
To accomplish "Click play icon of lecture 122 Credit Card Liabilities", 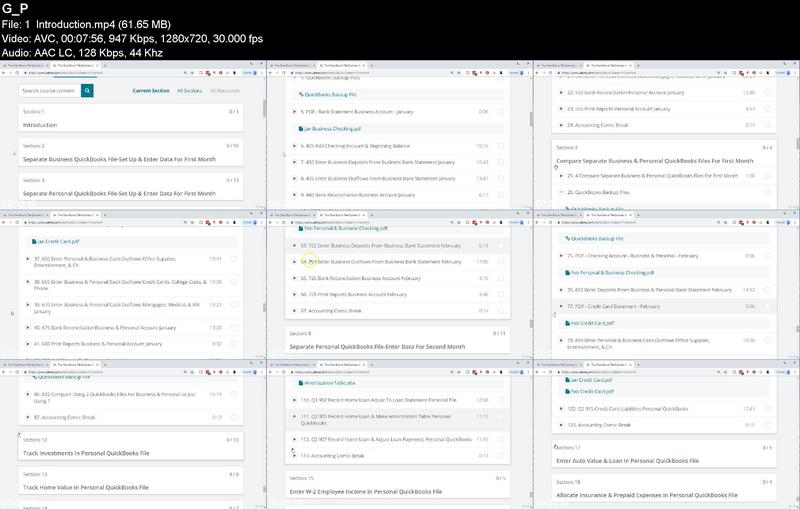I will click(561, 409).
